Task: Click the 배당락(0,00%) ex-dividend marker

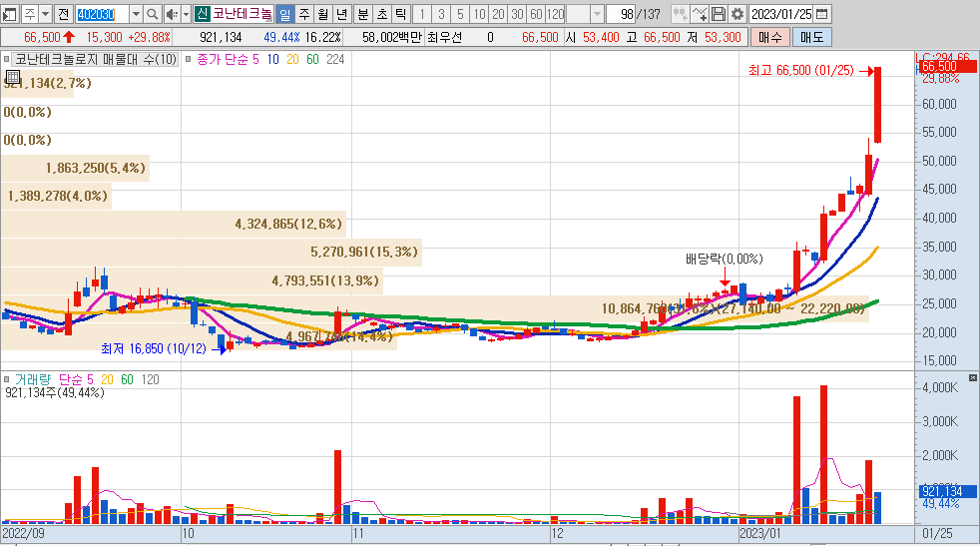Action: [x=724, y=259]
